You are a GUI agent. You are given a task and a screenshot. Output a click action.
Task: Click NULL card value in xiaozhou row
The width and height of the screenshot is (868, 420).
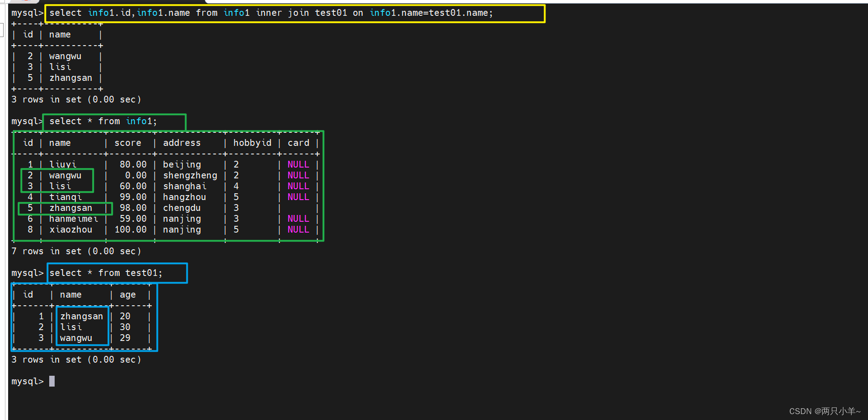pyautogui.click(x=299, y=230)
